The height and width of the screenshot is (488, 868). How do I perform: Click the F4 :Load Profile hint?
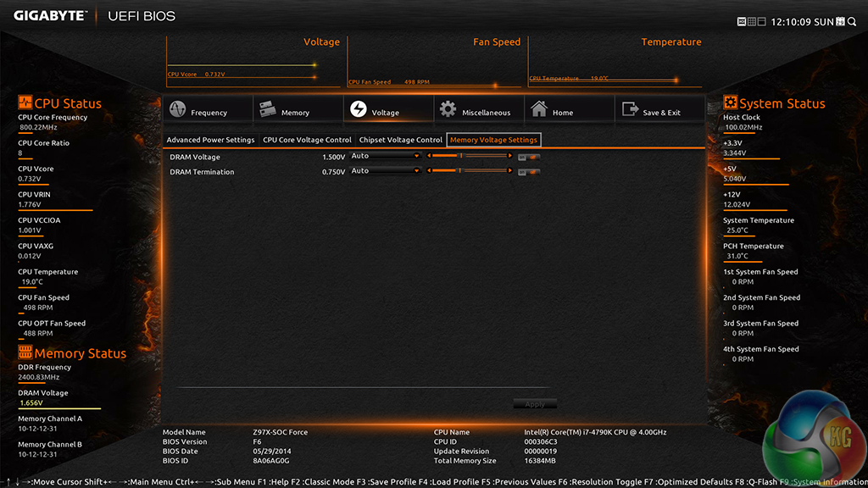449,482
